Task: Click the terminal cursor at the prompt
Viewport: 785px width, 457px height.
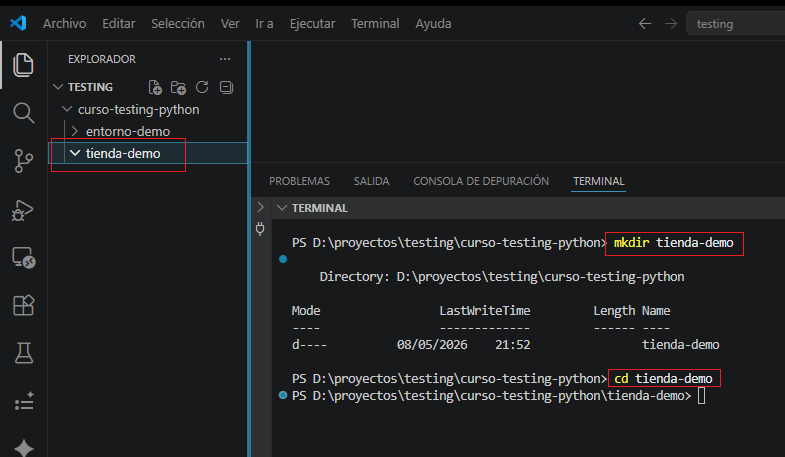Action: click(701, 395)
